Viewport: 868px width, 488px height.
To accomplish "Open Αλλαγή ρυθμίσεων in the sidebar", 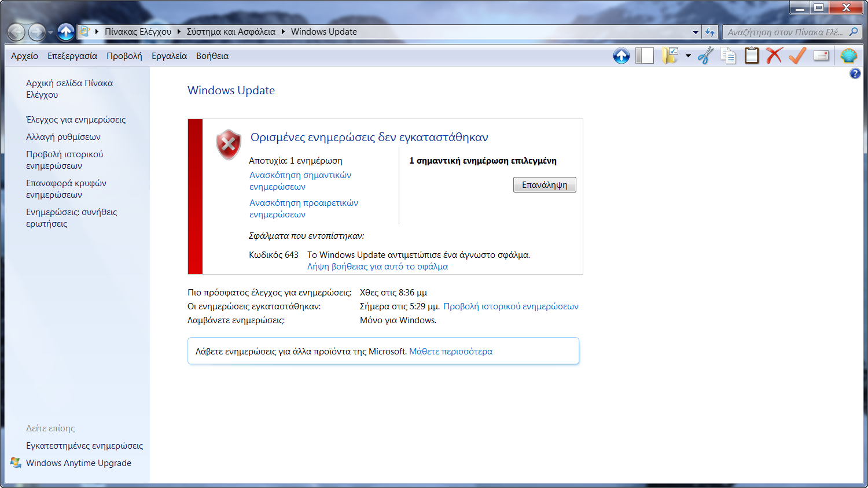I will click(63, 137).
